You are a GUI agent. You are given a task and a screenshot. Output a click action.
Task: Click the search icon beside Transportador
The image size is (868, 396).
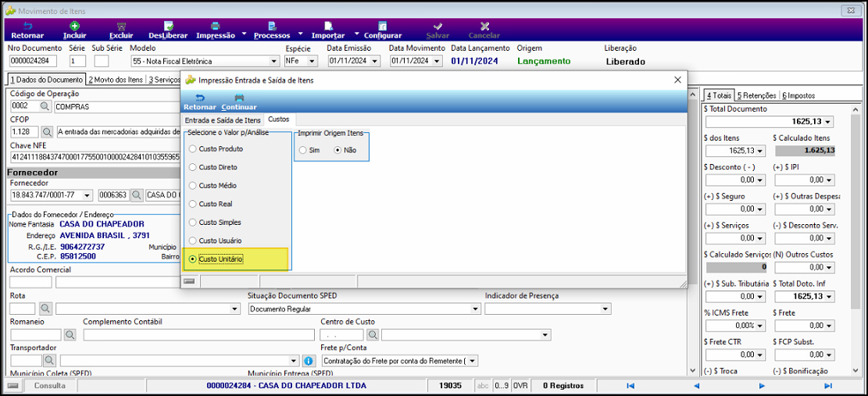click(50, 361)
